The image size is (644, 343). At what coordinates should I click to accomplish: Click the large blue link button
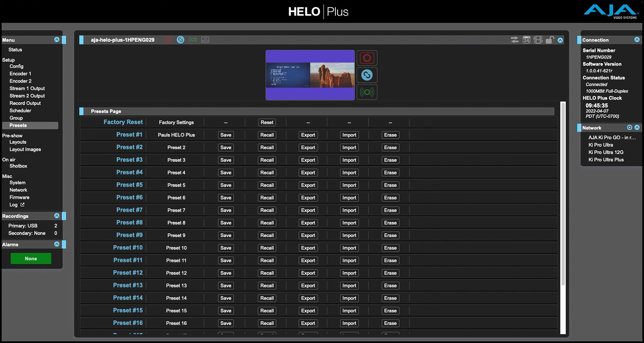point(367,75)
